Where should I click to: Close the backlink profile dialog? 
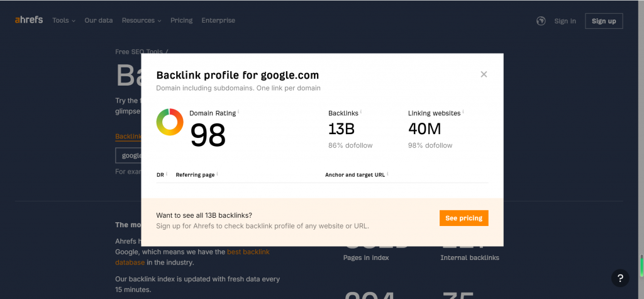point(484,74)
